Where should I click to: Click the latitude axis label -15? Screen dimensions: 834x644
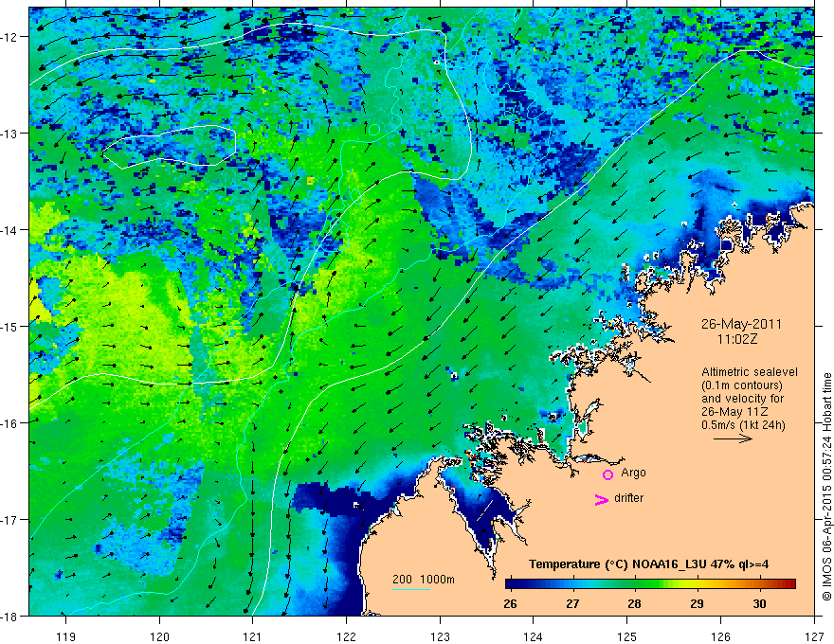[x=10, y=326]
